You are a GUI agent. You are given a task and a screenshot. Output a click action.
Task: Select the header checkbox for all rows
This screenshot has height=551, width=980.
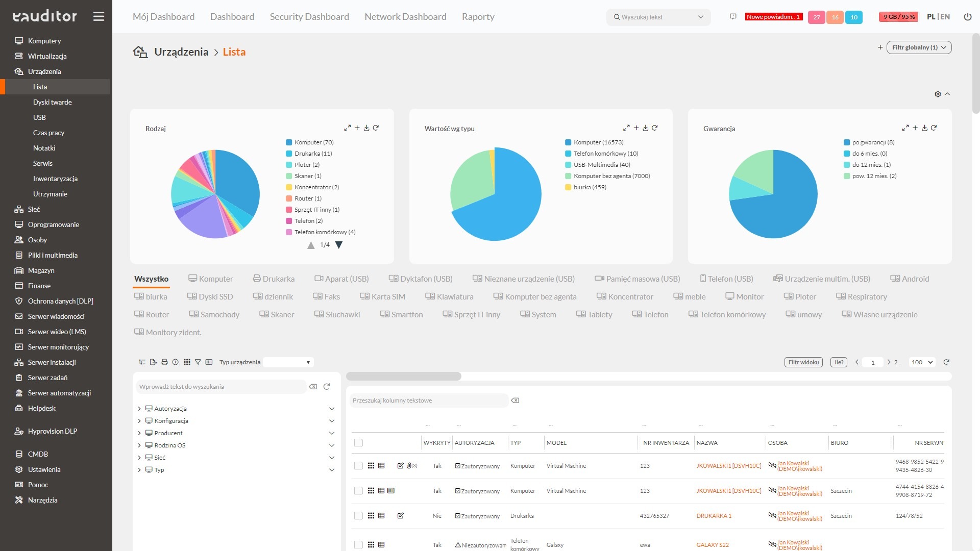(358, 443)
